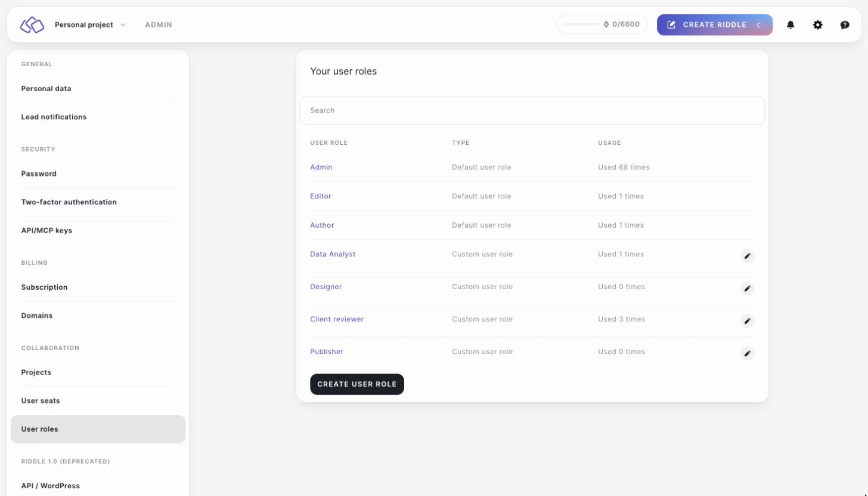Click the ADMIN label in header

click(x=159, y=25)
